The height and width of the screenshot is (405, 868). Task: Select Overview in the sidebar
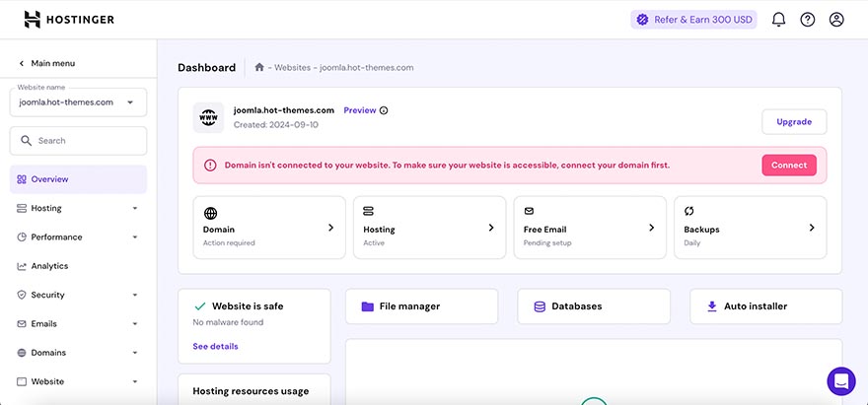(x=78, y=179)
